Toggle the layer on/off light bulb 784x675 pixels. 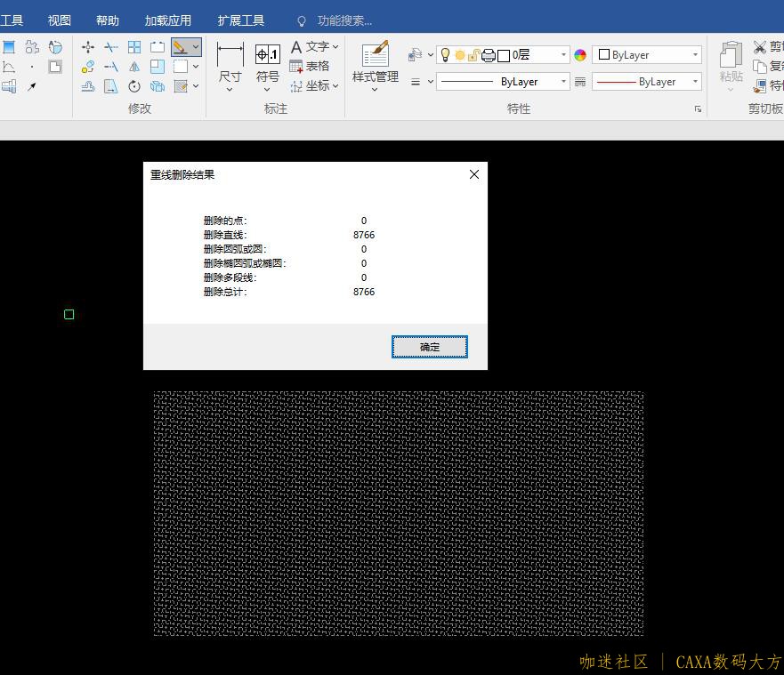pyautogui.click(x=446, y=55)
